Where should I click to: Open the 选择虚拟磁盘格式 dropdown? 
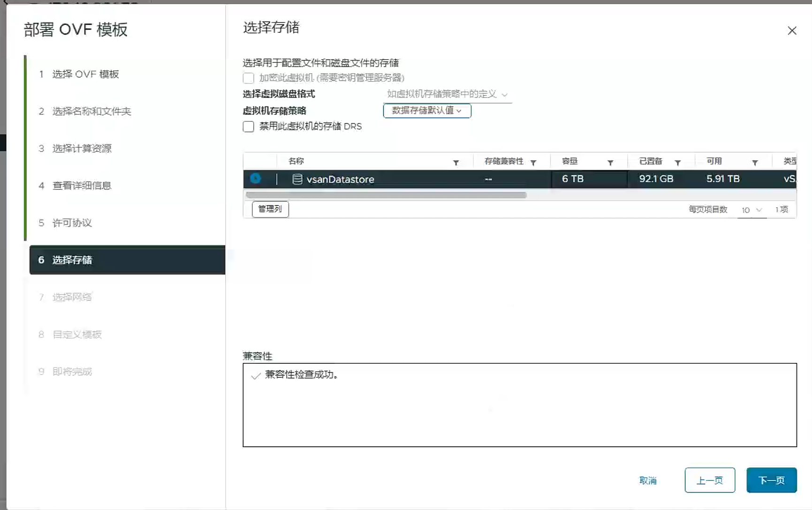click(x=447, y=94)
